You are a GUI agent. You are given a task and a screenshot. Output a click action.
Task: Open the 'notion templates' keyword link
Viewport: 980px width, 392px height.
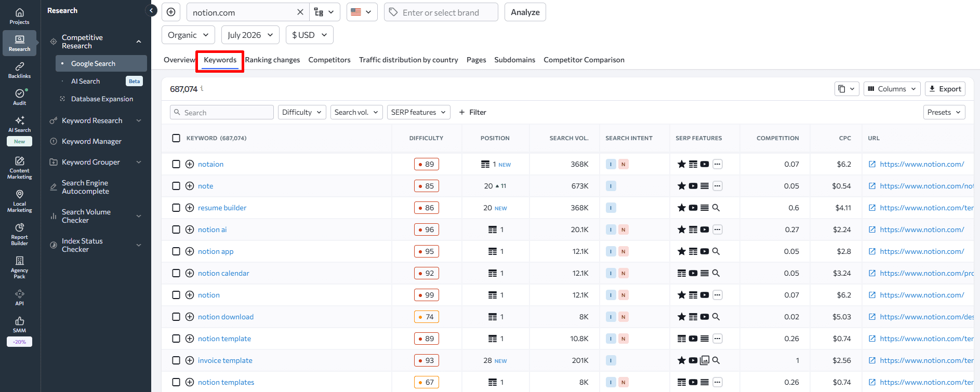click(x=226, y=382)
